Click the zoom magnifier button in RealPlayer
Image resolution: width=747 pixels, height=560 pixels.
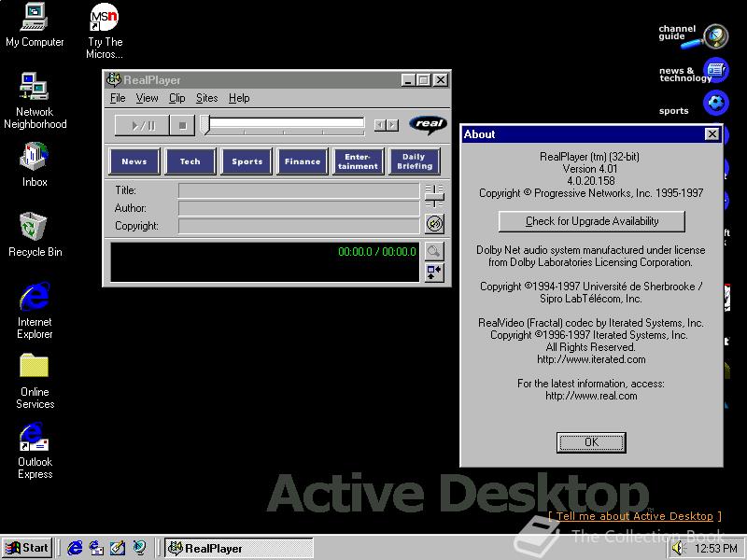coord(433,251)
